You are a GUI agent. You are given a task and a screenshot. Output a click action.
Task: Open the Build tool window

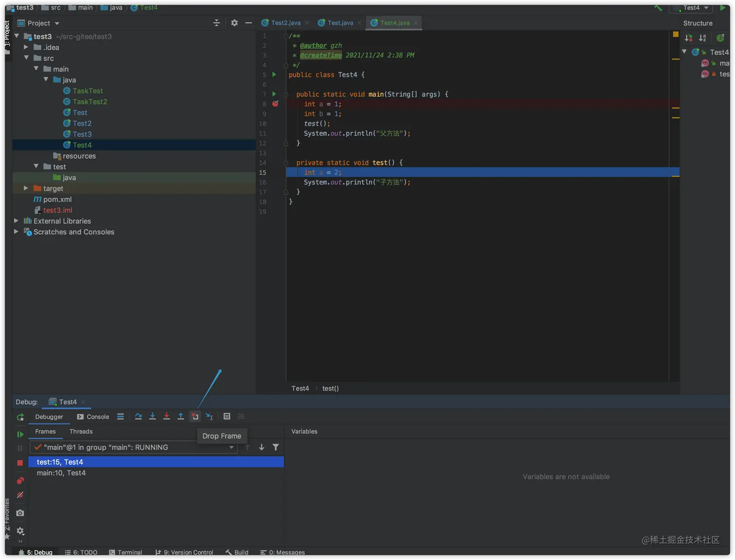[x=237, y=552]
